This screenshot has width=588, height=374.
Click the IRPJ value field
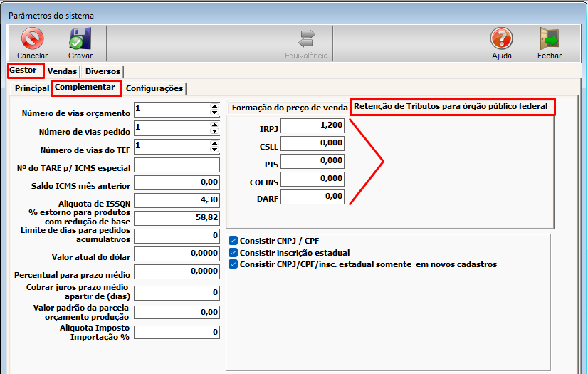click(x=313, y=126)
